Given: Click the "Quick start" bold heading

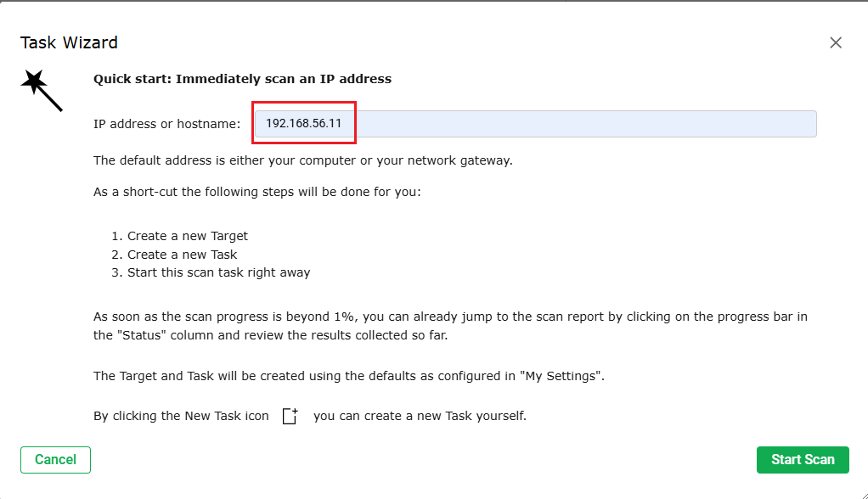Looking at the screenshot, I should (x=242, y=79).
